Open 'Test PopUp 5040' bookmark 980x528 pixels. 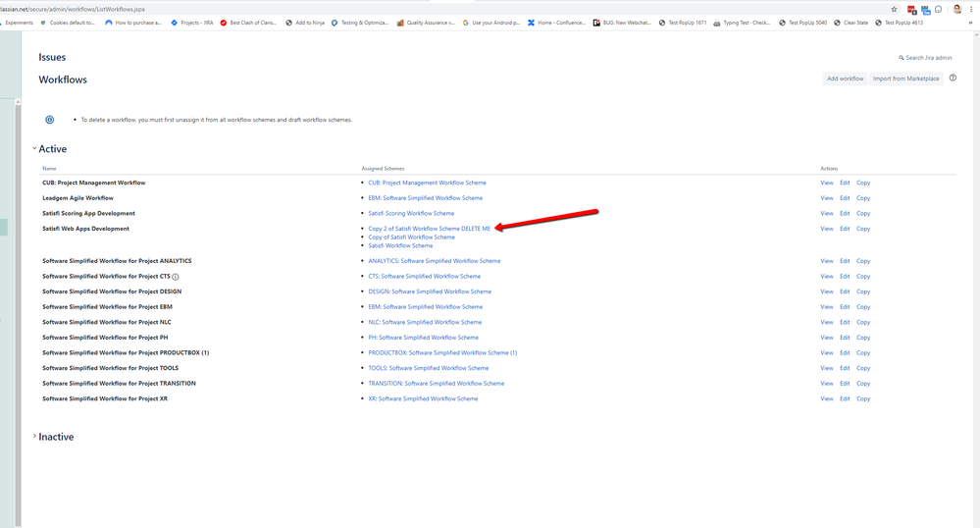[x=802, y=23]
